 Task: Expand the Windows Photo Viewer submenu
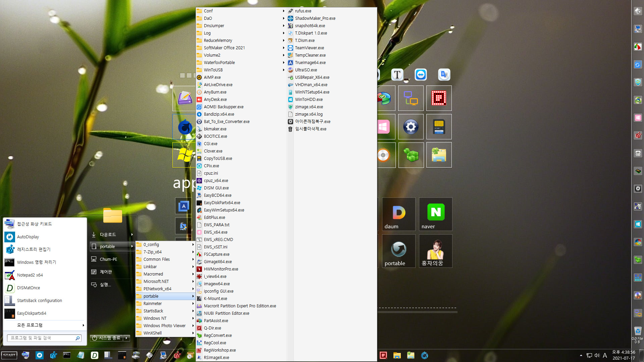(x=165, y=326)
